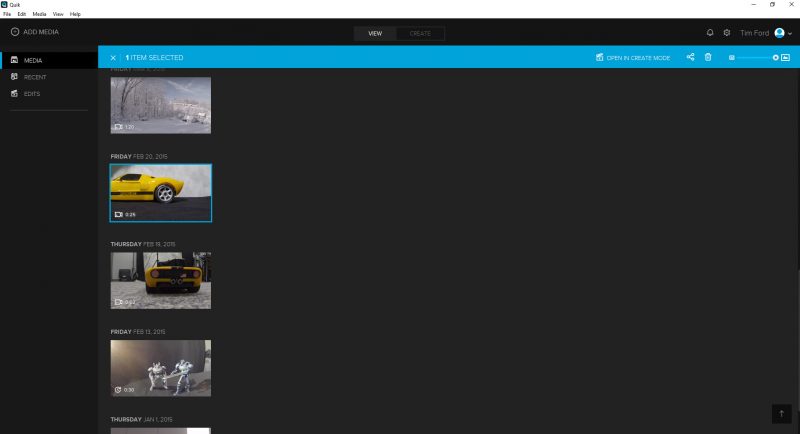The height and width of the screenshot is (434, 800).
Task: Adjust the thumbnail size slider handle
Action: point(775,58)
